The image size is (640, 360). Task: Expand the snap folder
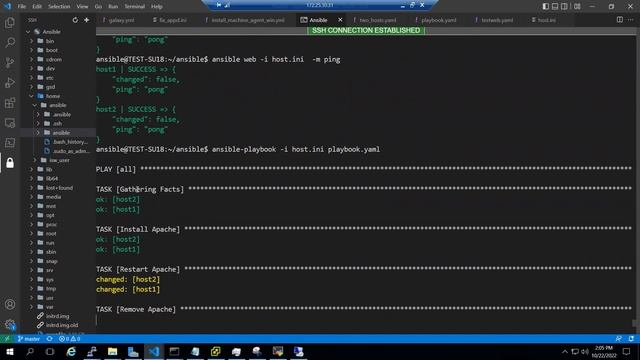click(x=31, y=261)
